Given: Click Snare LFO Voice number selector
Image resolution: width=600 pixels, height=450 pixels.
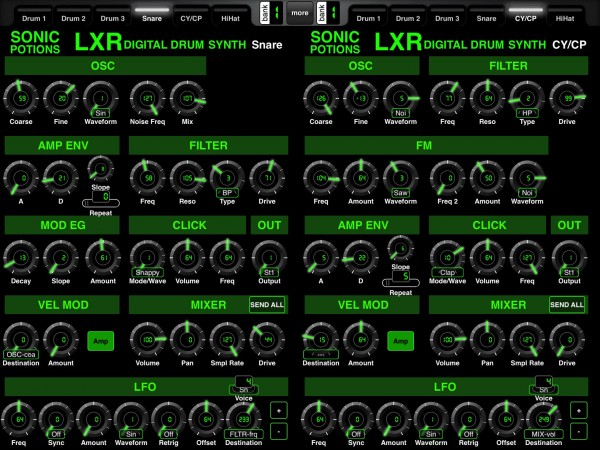Looking at the screenshot, I should tap(244, 381).
